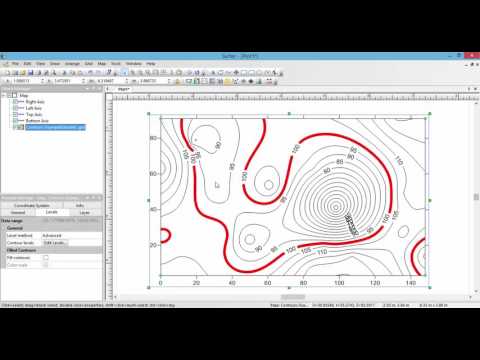Toggle visibility checkbox for Bottom Axis
This screenshot has width=480, height=360.
(x=15, y=121)
